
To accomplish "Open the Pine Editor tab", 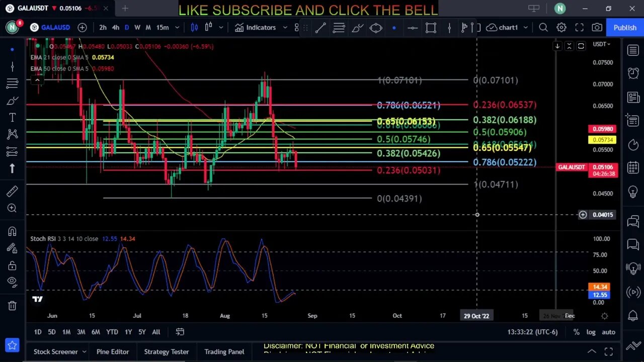I will pos(113,352).
